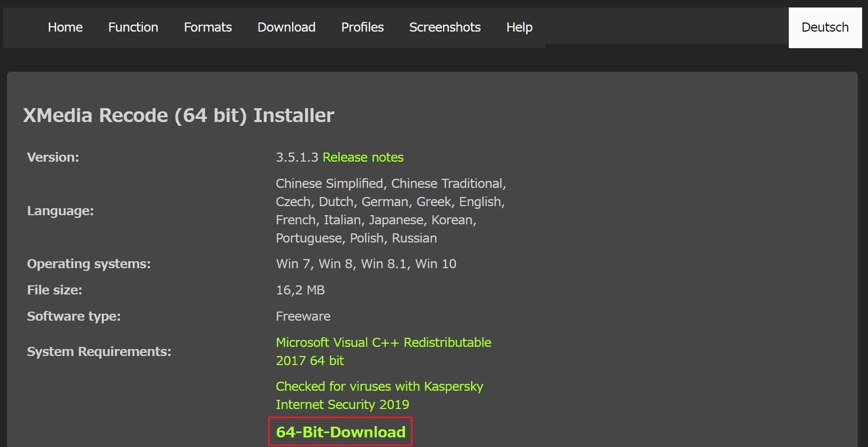Click the Version: label
Viewport: 868px width, 447px height.
[53, 157]
